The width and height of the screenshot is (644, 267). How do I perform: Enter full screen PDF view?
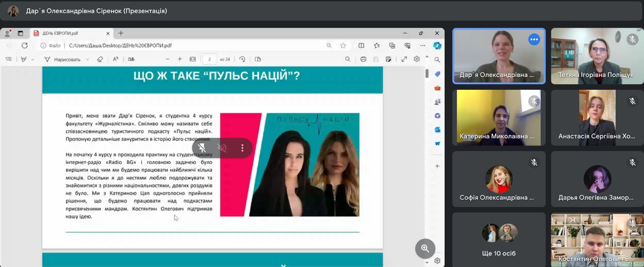404,59
